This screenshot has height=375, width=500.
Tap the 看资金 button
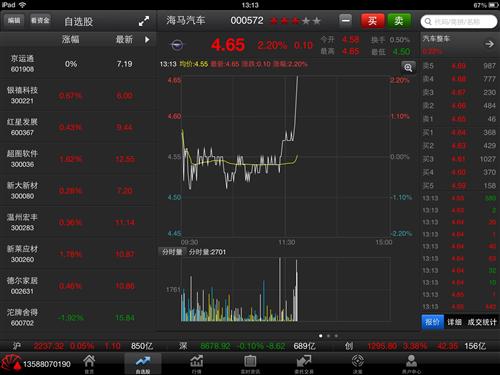pyautogui.click(x=40, y=20)
